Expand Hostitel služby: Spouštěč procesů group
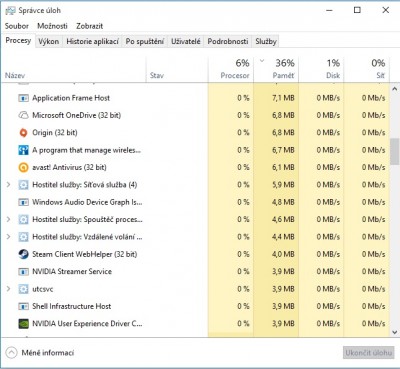Image resolution: width=400 pixels, height=369 pixels. pos(9,219)
